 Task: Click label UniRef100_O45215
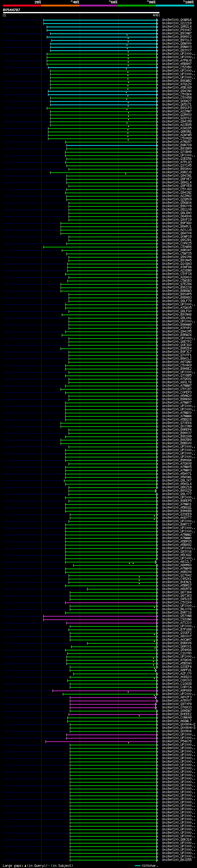pyautogui.click(x=177, y=599)
